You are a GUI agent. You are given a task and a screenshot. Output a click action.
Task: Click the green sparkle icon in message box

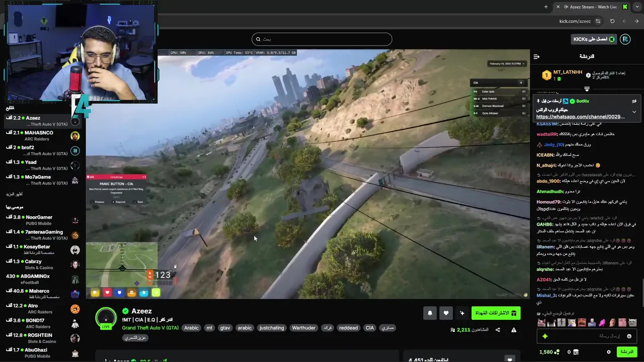[x=545, y=336]
